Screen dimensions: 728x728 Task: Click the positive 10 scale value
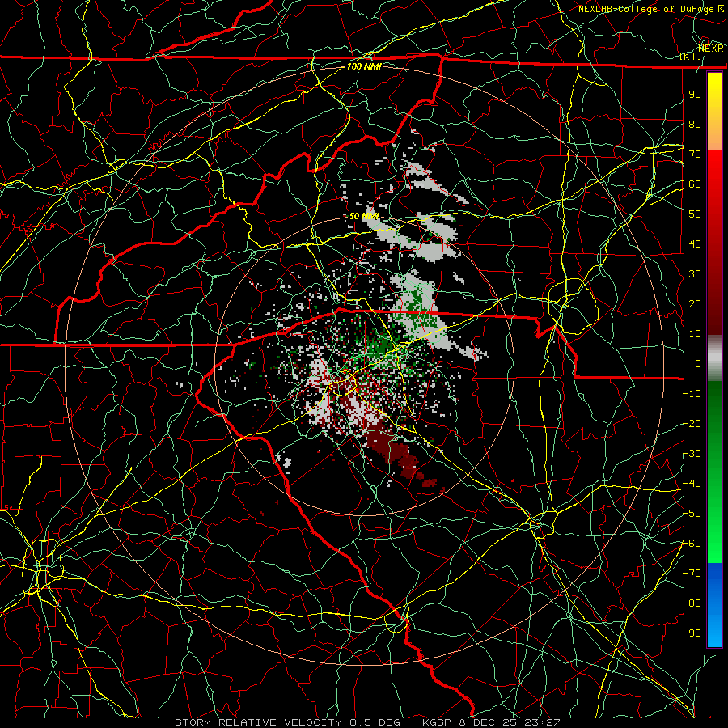click(x=695, y=334)
